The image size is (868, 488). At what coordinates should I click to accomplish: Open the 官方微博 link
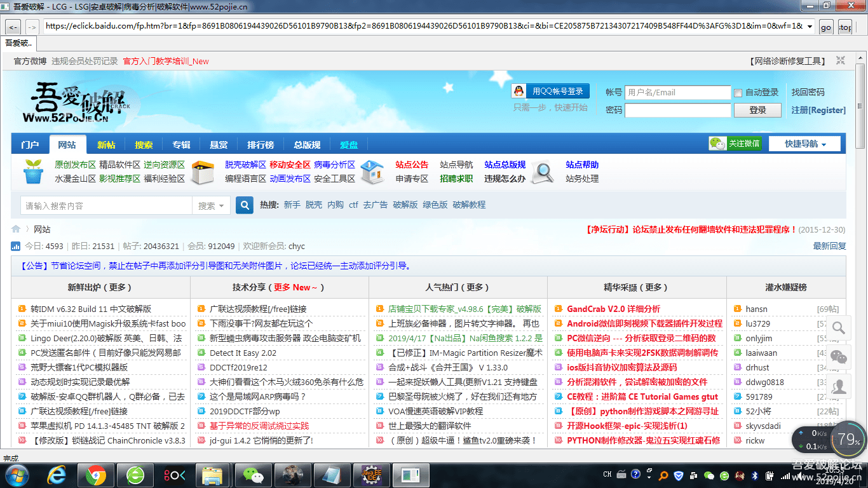click(x=30, y=61)
